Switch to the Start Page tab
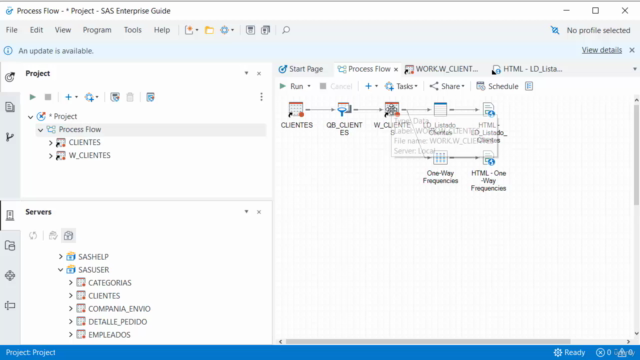Screen dimensions: 640x360 click(301, 69)
